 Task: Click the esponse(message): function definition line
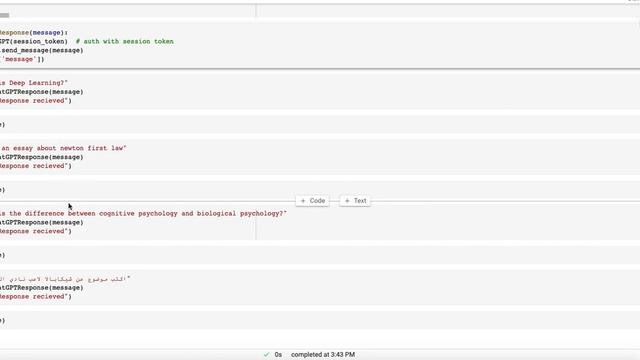(34, 32)
